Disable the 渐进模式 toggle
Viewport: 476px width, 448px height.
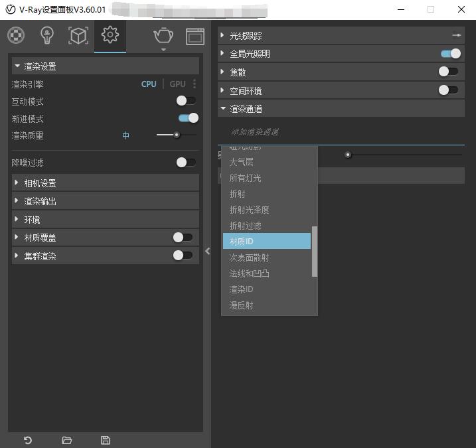[x=188, y=118]
